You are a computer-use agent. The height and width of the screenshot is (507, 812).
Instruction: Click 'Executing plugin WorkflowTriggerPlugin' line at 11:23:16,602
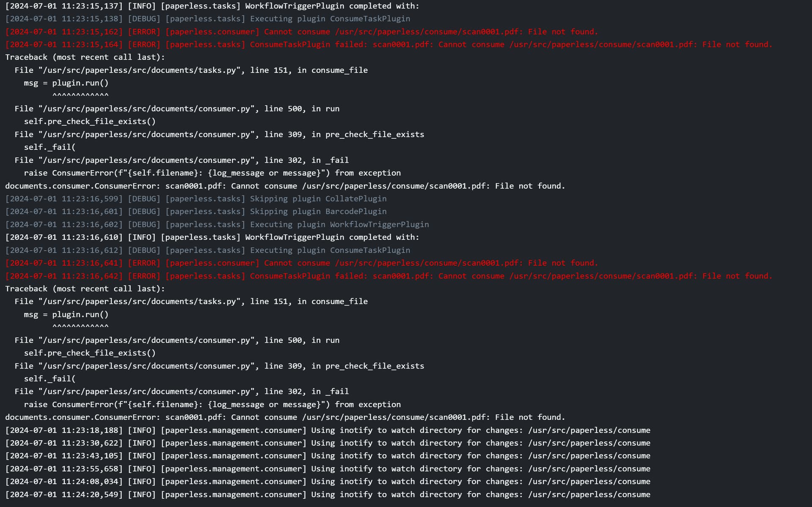pos(217,225)
